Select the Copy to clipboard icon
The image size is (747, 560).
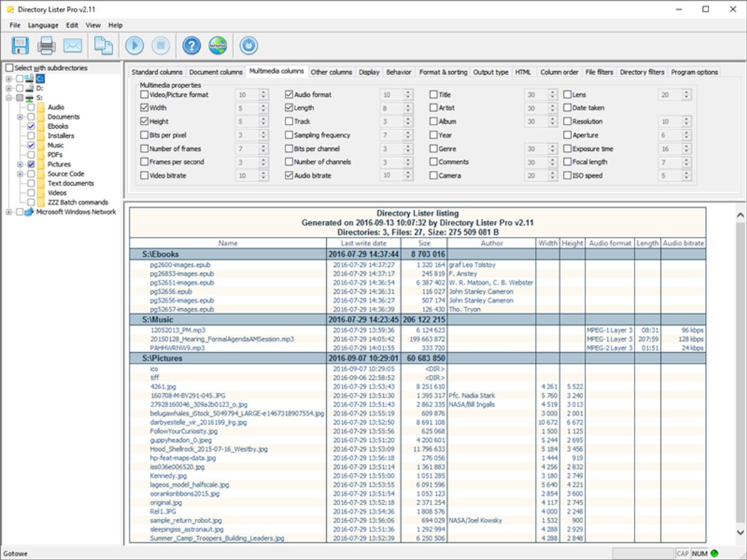[x=103, y=45]
